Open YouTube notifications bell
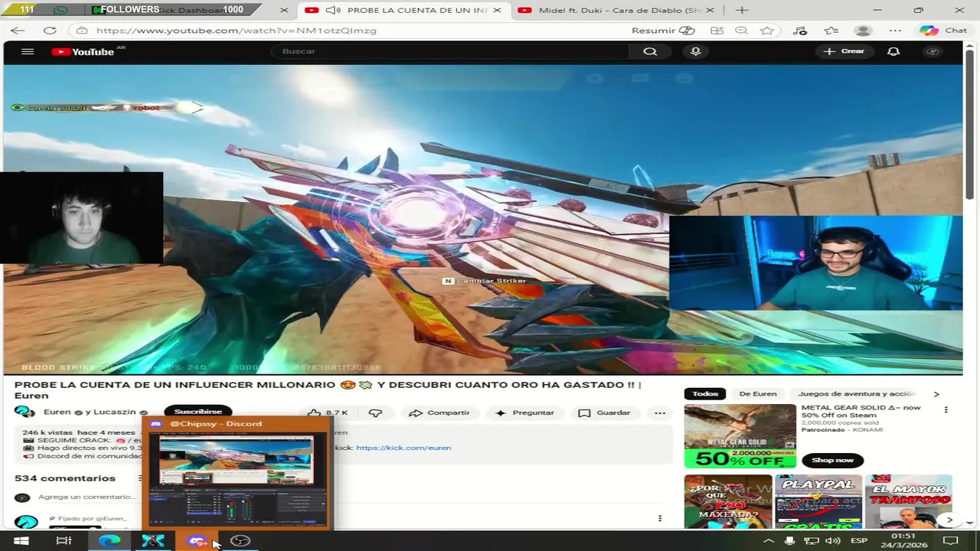The image size is (980, 551). click(x=893, y=51)
